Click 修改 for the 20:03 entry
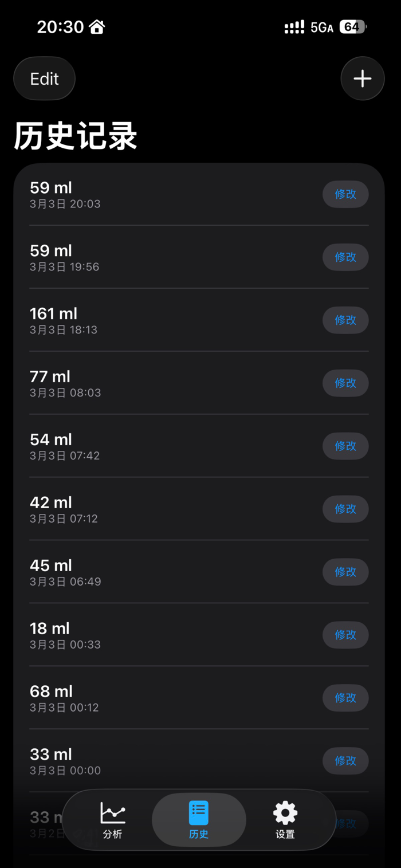 click(345, 194)
